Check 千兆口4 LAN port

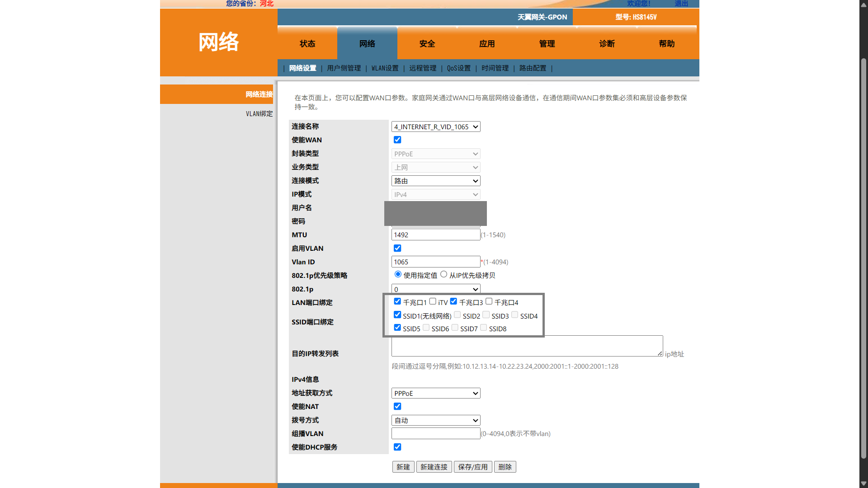(489, 301)
